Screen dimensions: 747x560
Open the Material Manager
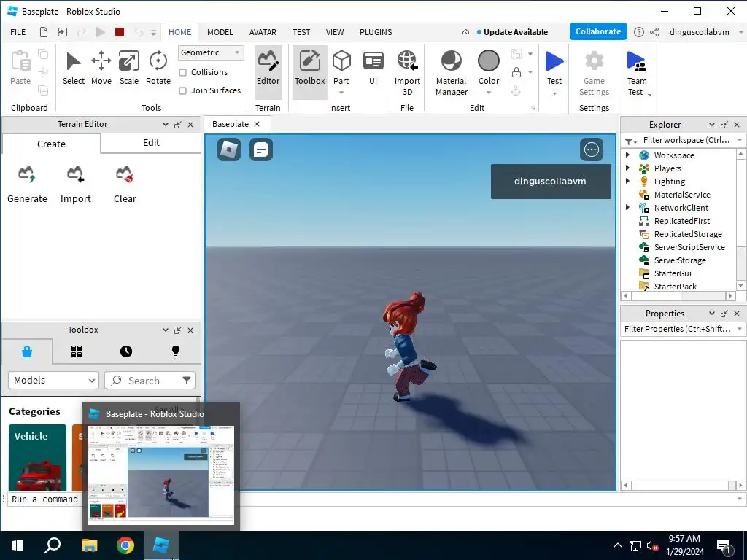click(451, 74)
